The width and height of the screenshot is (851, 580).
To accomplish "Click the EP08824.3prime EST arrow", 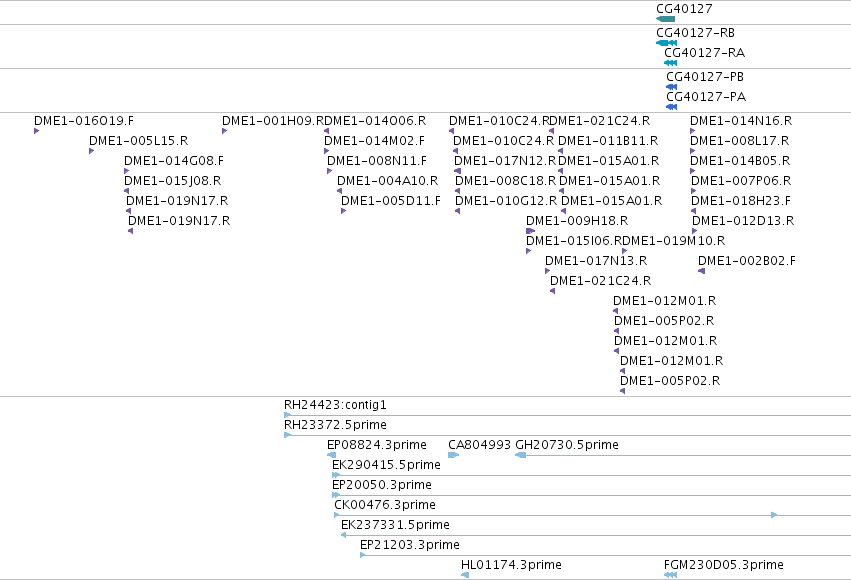I will (332, 455).
